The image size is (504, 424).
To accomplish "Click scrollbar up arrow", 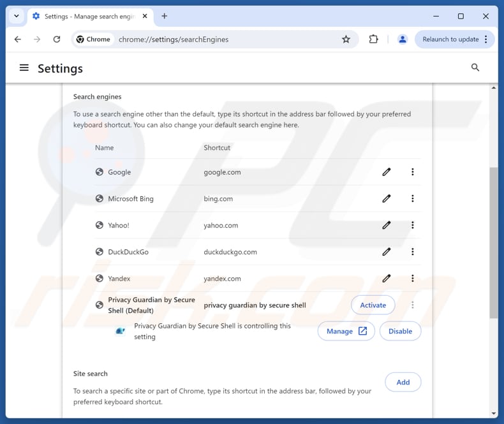I will pos(494,88).
